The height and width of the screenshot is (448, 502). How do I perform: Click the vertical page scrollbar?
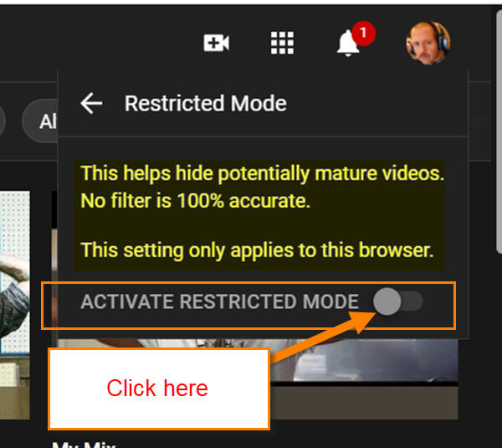point(499,131)
